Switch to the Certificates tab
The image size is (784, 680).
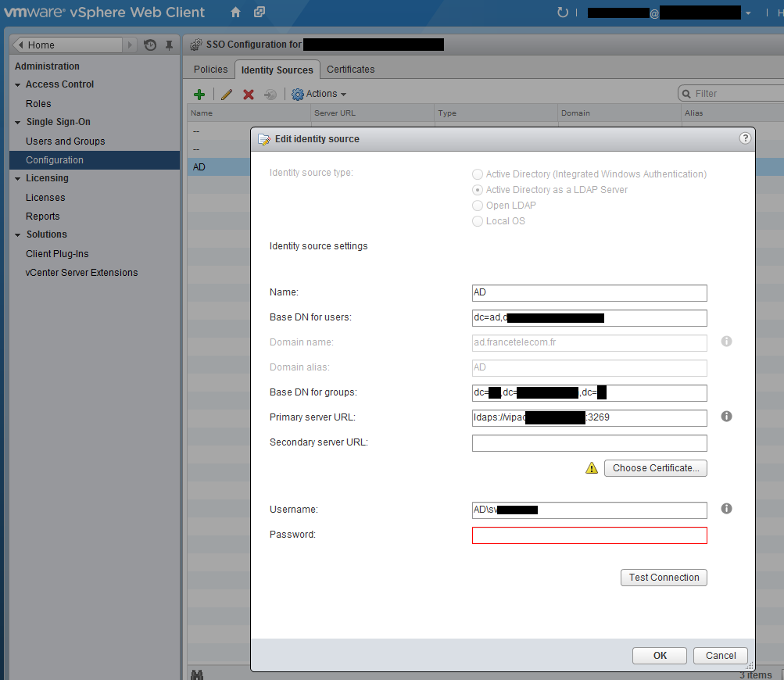click(x=350, y=69)
